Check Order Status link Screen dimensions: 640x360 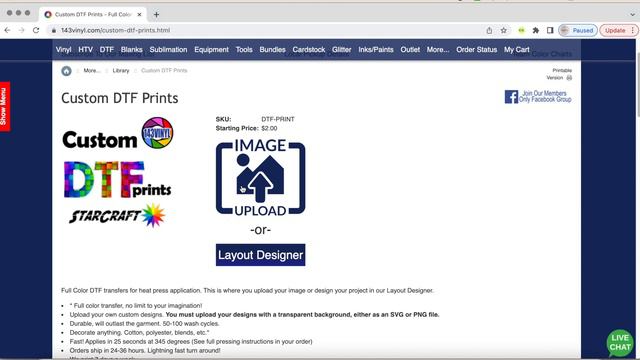click(x=476, y=49)
